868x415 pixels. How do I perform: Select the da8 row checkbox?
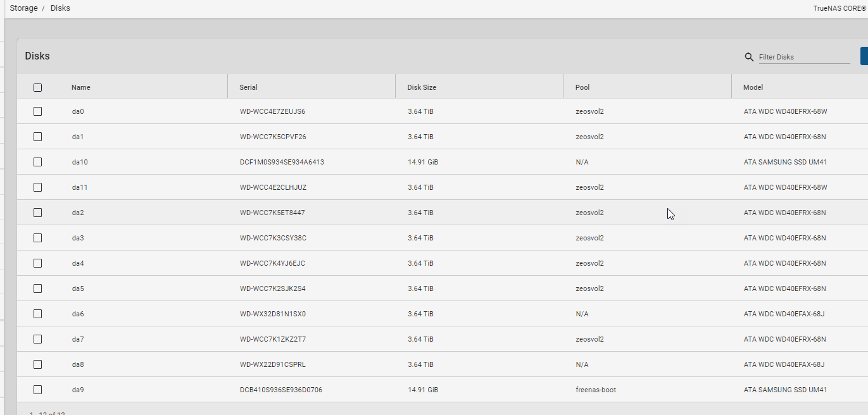point(37,364)
